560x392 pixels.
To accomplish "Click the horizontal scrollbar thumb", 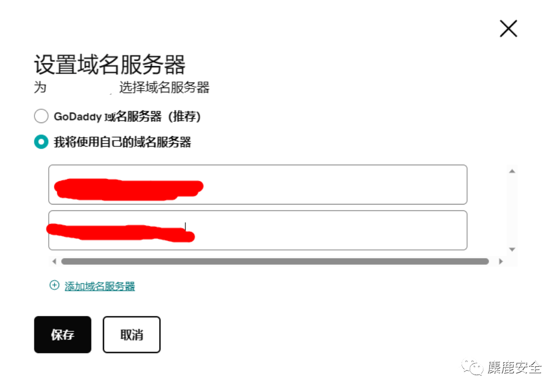I will pos(275,261).
